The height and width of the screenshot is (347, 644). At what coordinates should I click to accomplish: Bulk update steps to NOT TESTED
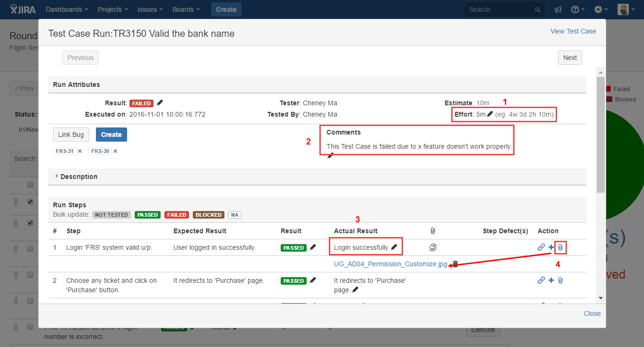(x=112, y=215)
